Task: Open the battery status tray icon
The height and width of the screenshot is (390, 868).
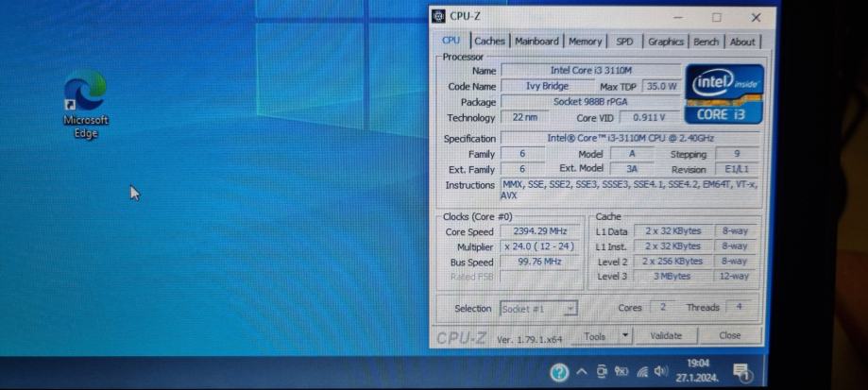Action: click(x=621, y=372)
